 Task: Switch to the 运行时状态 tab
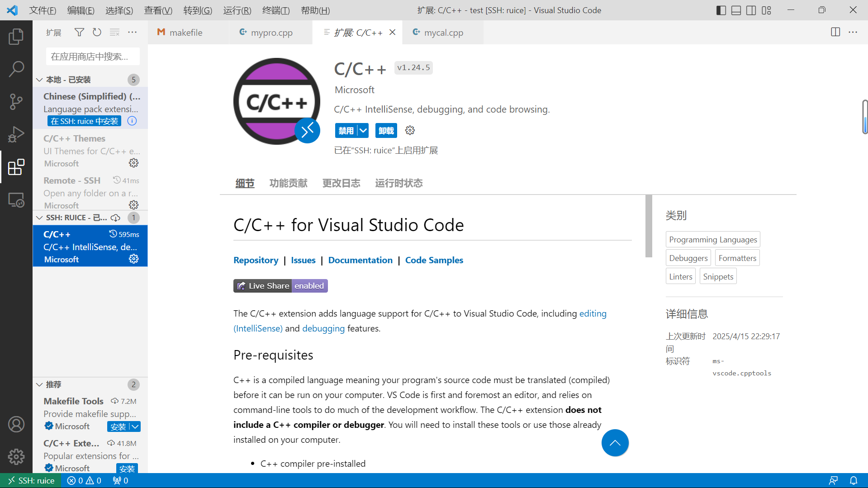[x=398, y=183]
